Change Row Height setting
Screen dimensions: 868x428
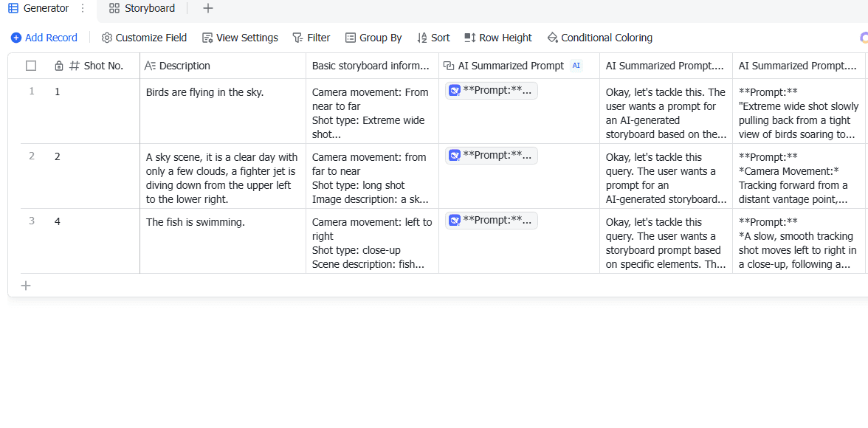pos(498,38)
